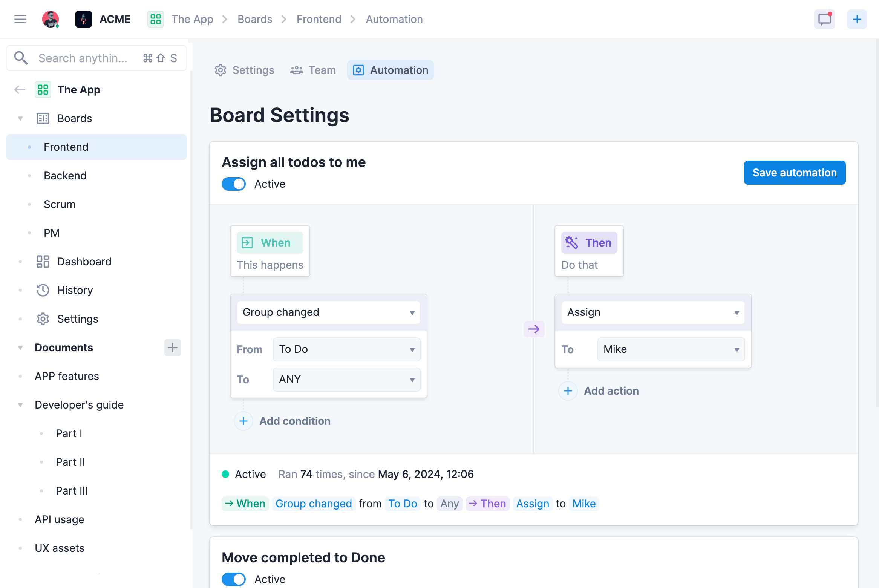Click the plus icon beside Documents

(173, 348)
